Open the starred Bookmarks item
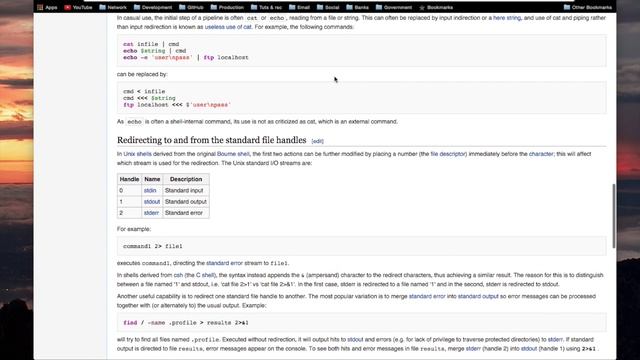The height and width of the screenshot is (360, 640). [x=436, y=7]
